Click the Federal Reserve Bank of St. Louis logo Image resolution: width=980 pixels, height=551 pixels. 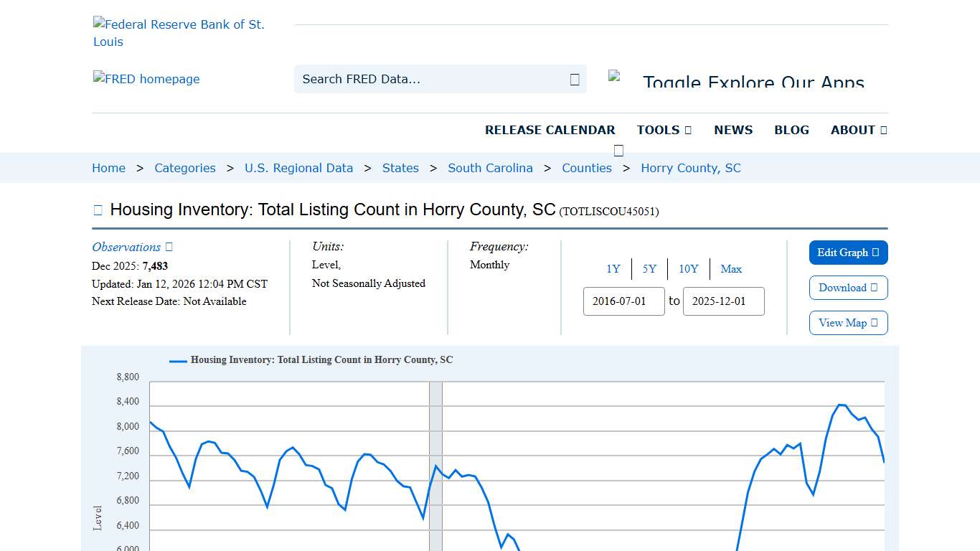pyautogui.click(x=179, y=32)
